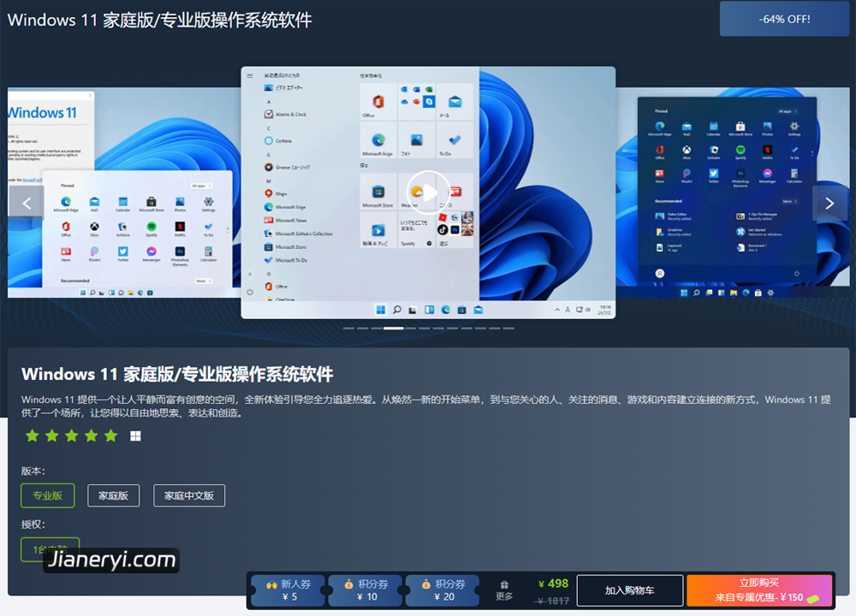Screen dimensions: 856x616
Task: Click 加入购物车 to add to cart
Action: (629, 590)
